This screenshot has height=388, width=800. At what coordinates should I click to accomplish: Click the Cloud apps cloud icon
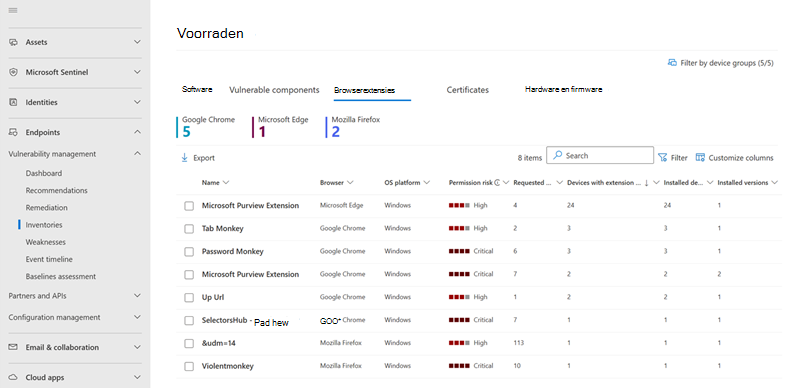[14, 378]
